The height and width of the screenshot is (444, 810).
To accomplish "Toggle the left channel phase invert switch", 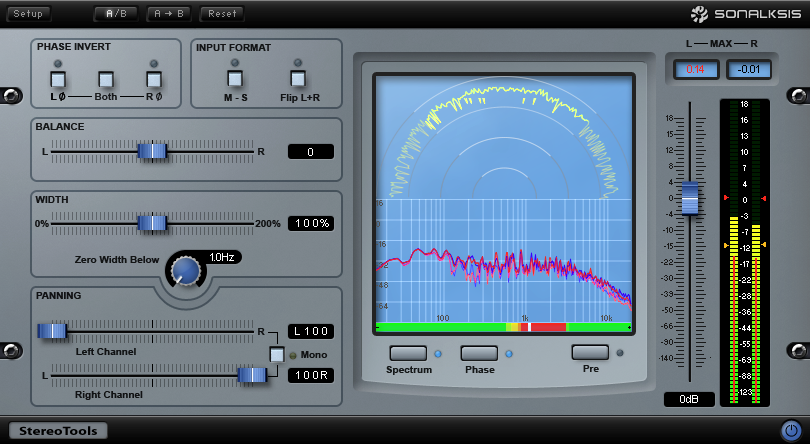I will click(58, 79).
